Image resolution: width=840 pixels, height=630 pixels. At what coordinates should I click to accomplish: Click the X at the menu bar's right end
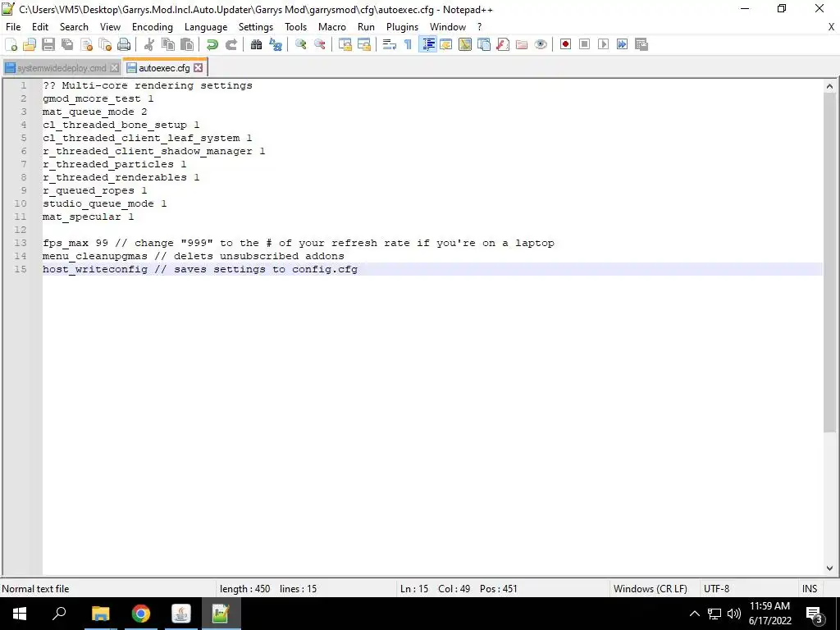(832, 27)
